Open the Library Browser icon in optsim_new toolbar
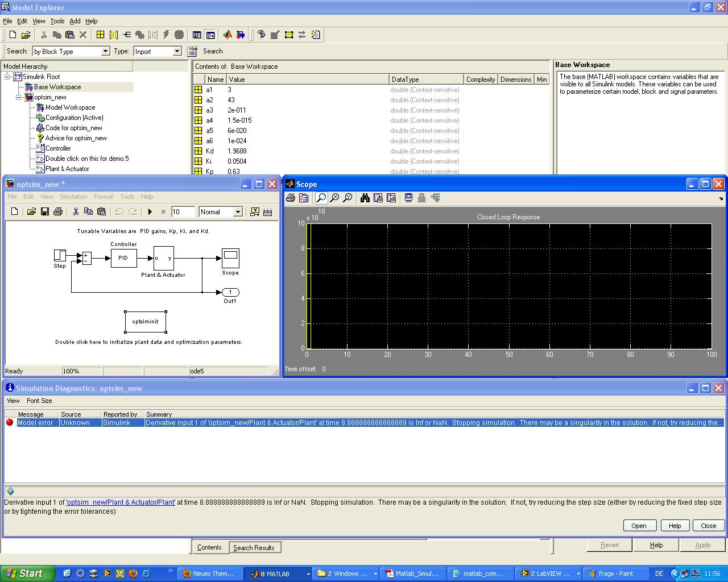Screen dimensions: 728x582 click(254, 211)
